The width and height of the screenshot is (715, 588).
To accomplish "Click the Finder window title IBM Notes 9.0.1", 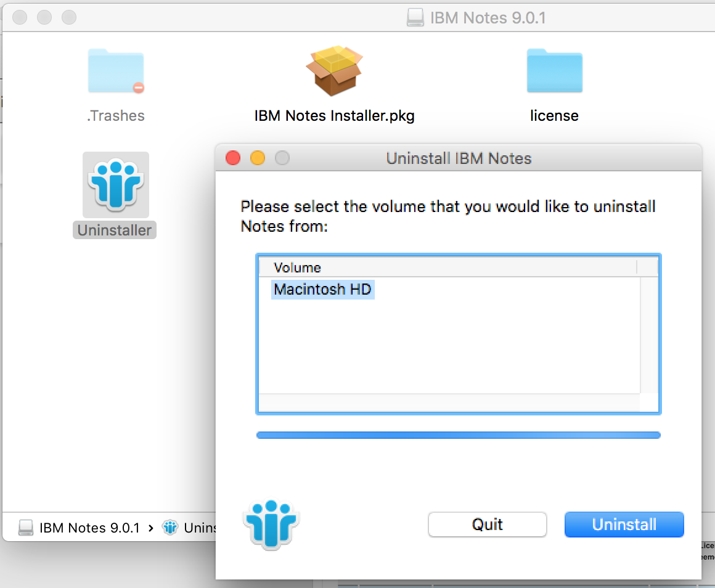I will coord(488,18).
